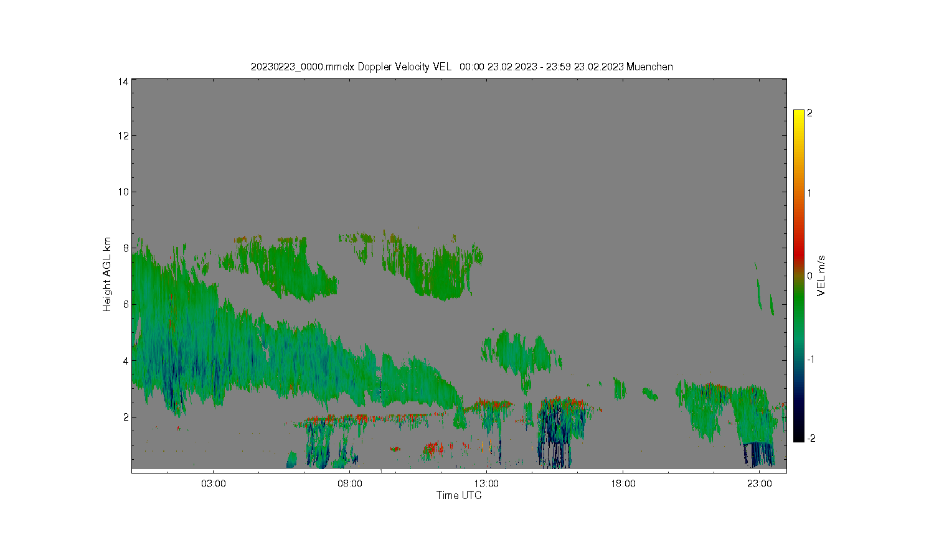Click the height tick label 12
The height and width of the screenshot is (560, 934).
pyautogui.click(x=123, y=136)
